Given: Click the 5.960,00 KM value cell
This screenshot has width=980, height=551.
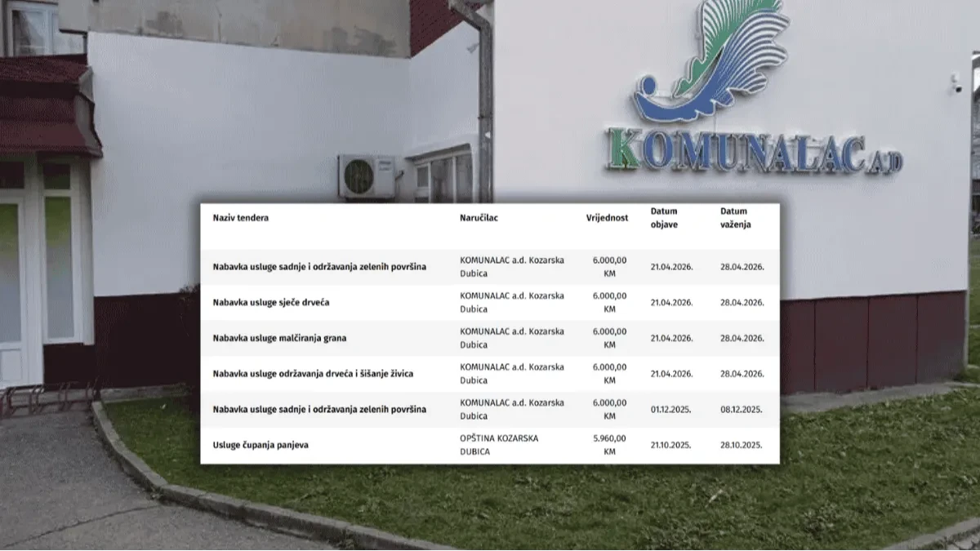Looking at the screenshot, I should point(609,445).
